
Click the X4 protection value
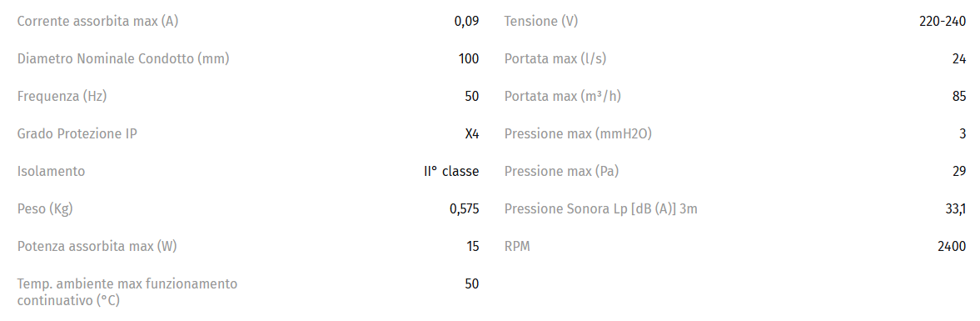pyautogui.click(x=472, y=134)
